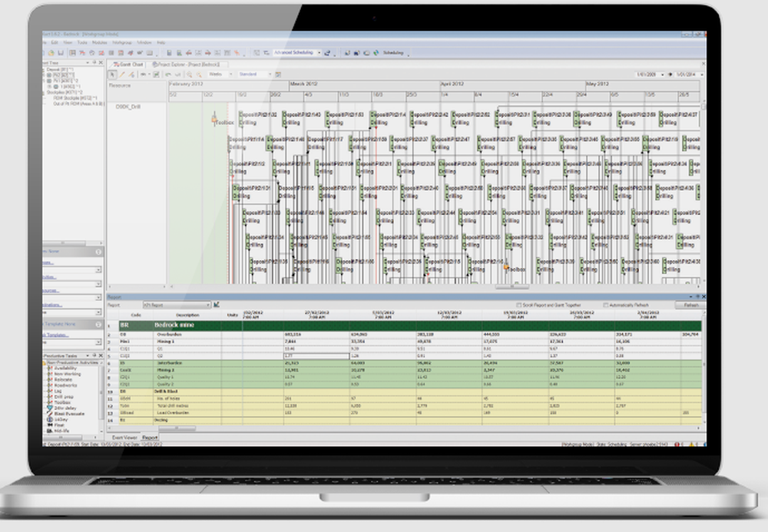Select the Report tab at bottom

click(x=150, y=438)
